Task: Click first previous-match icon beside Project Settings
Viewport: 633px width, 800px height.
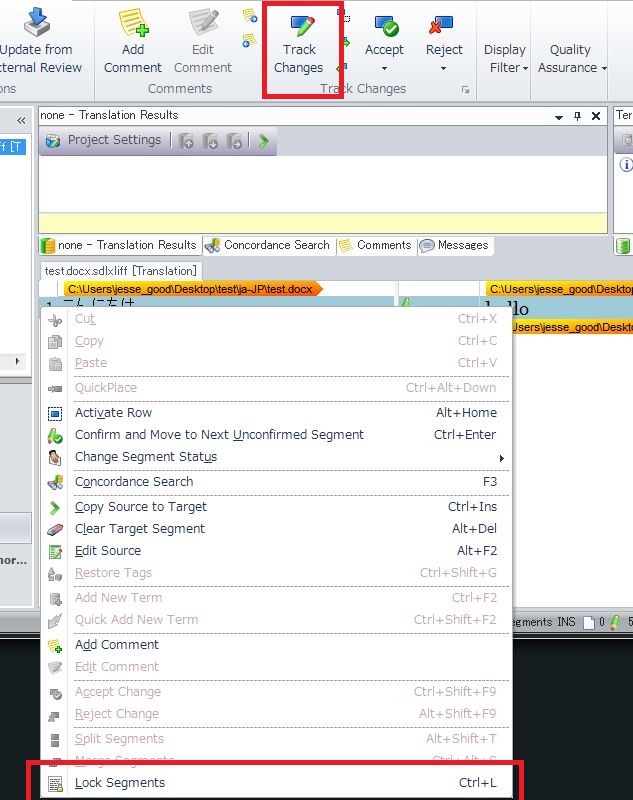Action: click(x=187, y=141)
